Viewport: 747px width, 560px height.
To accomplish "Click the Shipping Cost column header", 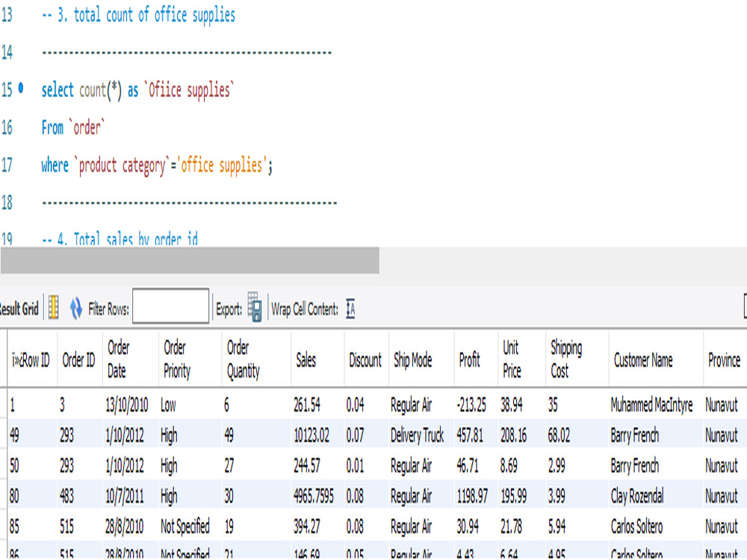I will 577,359.
